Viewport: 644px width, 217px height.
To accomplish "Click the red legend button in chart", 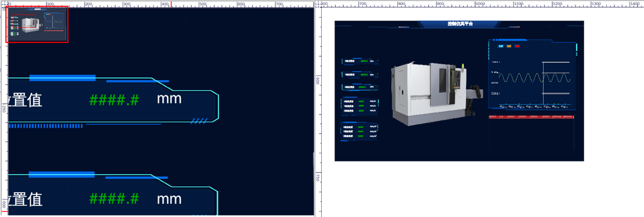I will tap(517, 46).
